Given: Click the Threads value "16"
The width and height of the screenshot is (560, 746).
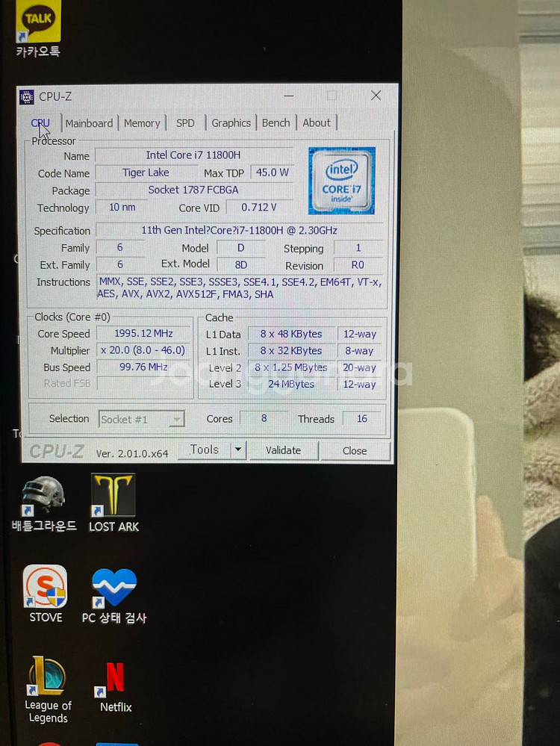Looking at the screenshot, I should (362, 419).
